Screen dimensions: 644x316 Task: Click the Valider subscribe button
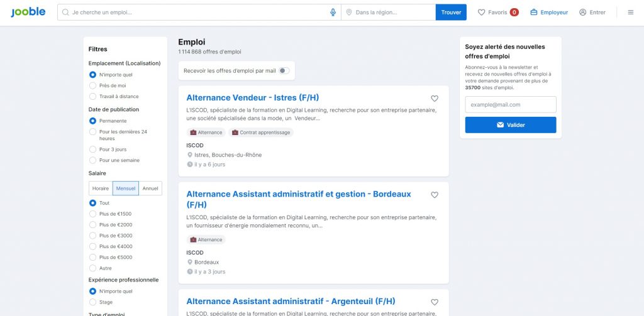coord(511,125)
